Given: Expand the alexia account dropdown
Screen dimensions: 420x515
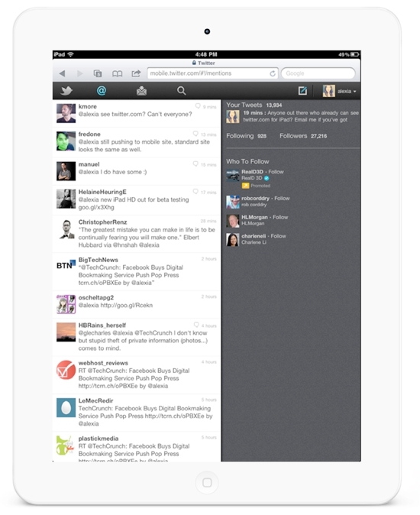Looking at the screenshot, I should [x=339, y=91].
